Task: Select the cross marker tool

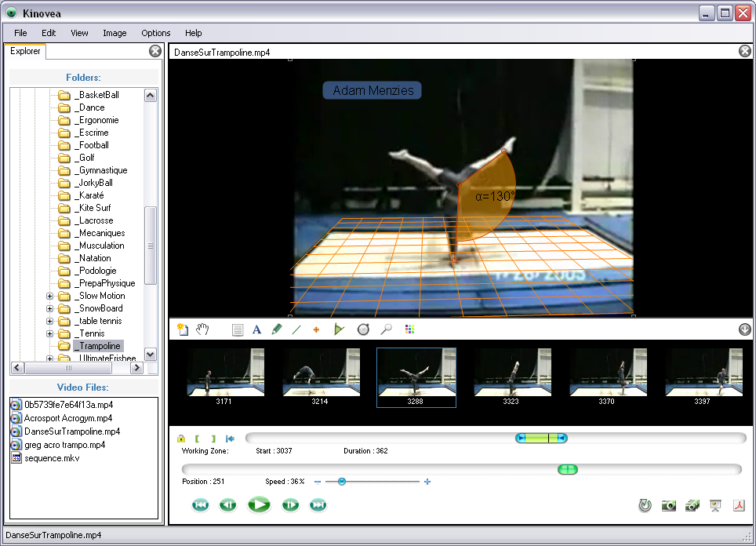Action: [317, 329]
